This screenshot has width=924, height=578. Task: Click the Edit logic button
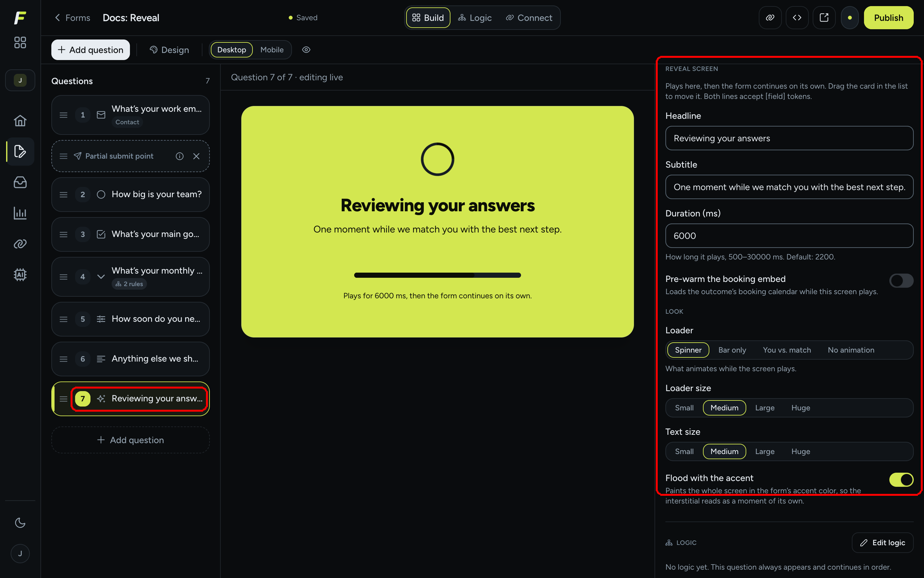882,542
